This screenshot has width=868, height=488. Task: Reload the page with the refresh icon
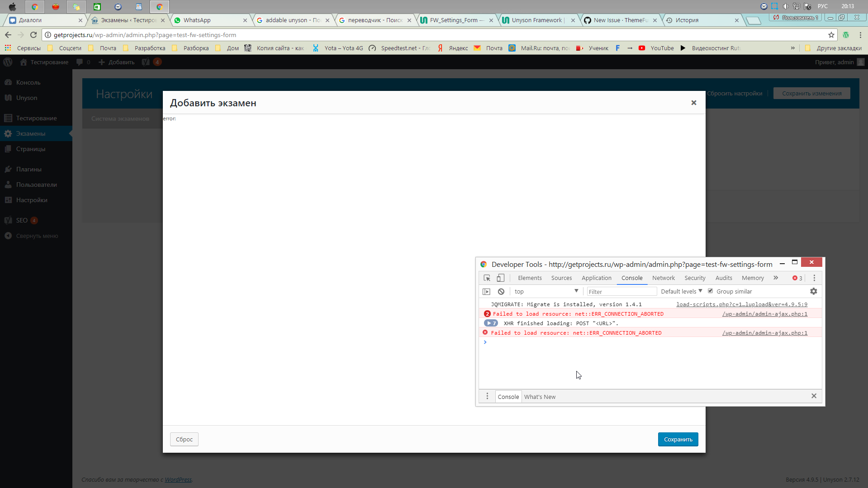point(33,35)
